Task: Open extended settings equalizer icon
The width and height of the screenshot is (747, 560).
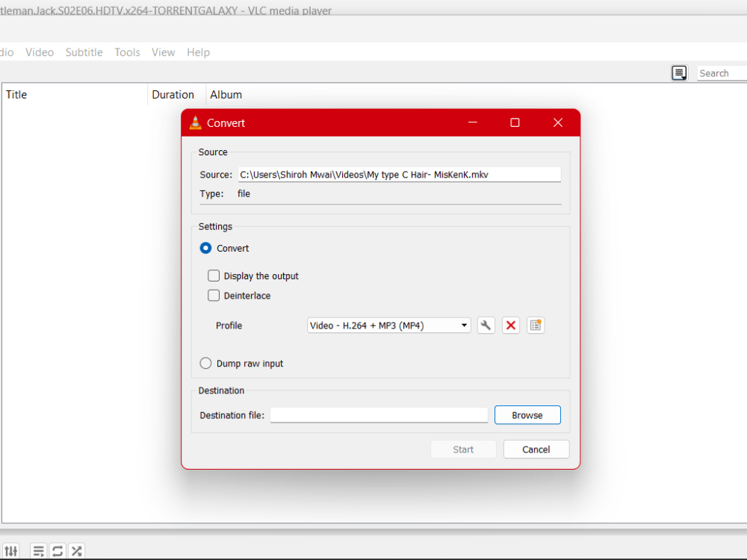Action: [x=11, y=551]
